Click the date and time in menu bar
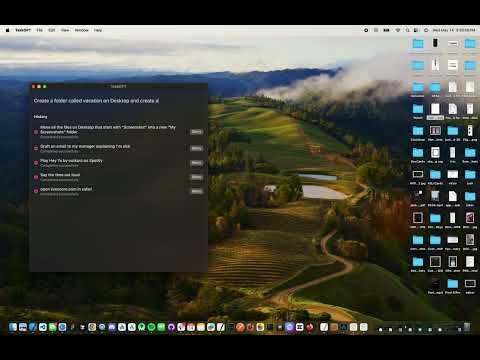 [454, 30]
